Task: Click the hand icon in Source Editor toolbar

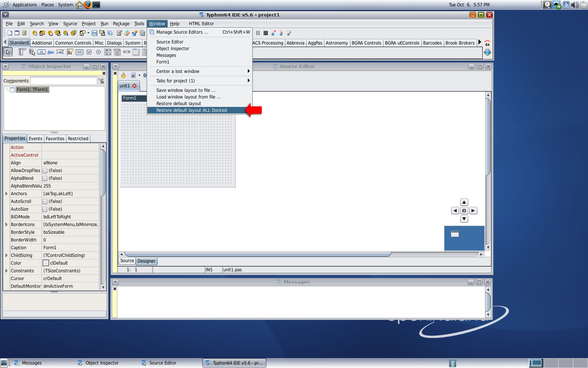Action: (x=124, y=75)
